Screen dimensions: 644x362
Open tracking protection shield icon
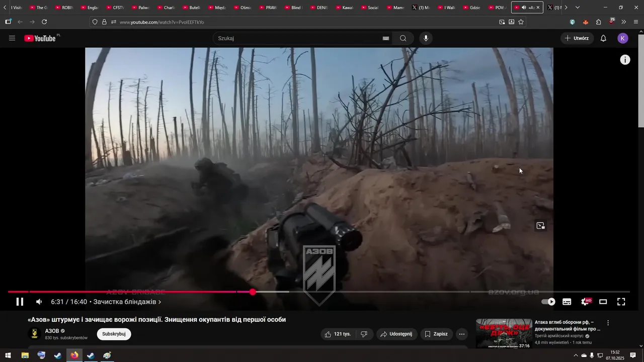[x=95, y=22]
